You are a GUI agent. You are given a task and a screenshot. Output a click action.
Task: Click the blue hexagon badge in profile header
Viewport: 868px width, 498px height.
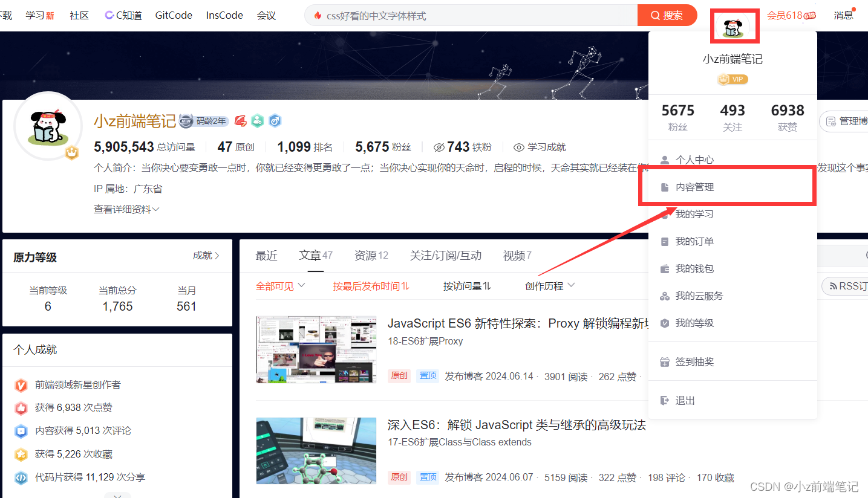coord(275,121)
